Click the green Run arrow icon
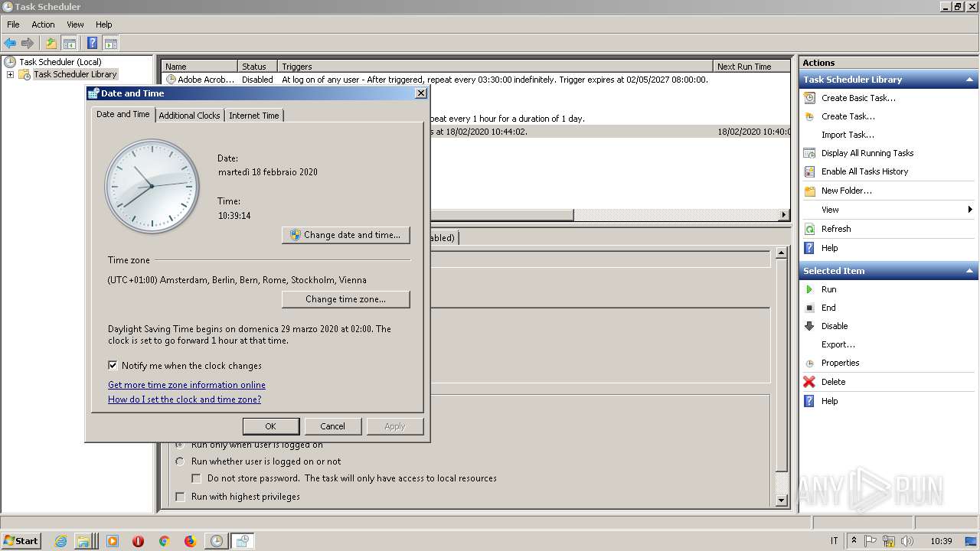The height and width of the screenshot is (551, 980). [809, 289]
